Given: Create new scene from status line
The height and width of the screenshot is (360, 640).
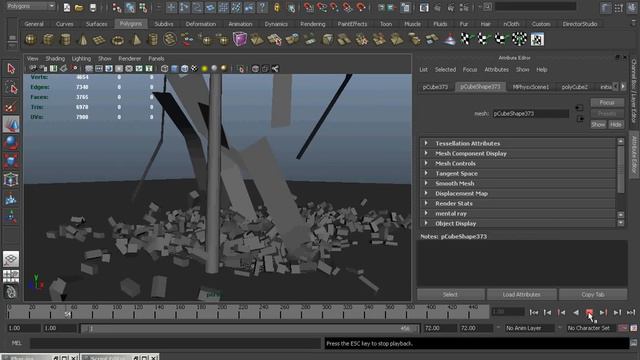Looking at the screenshot, I should pyautogui.click(x=67, y=7).
